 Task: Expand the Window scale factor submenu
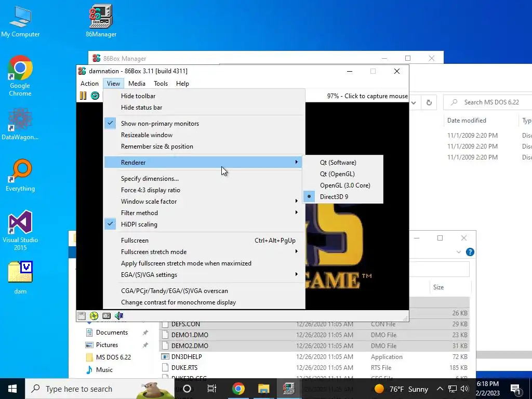pyautogui.click(x=204, y=202)
